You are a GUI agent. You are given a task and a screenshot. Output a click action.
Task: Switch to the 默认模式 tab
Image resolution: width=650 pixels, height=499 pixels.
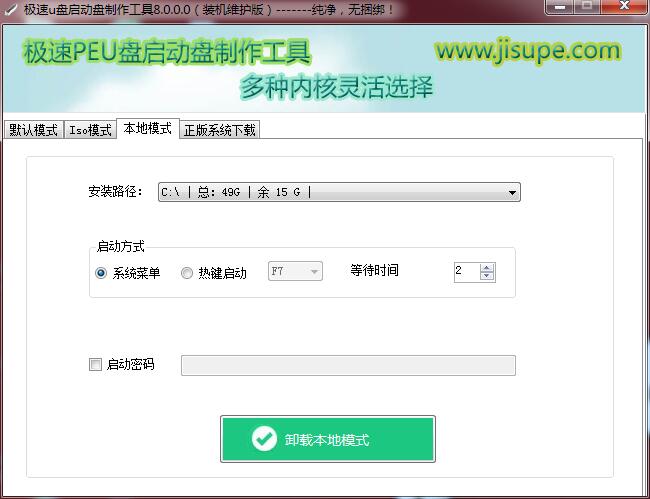click(x=33, y=130)
